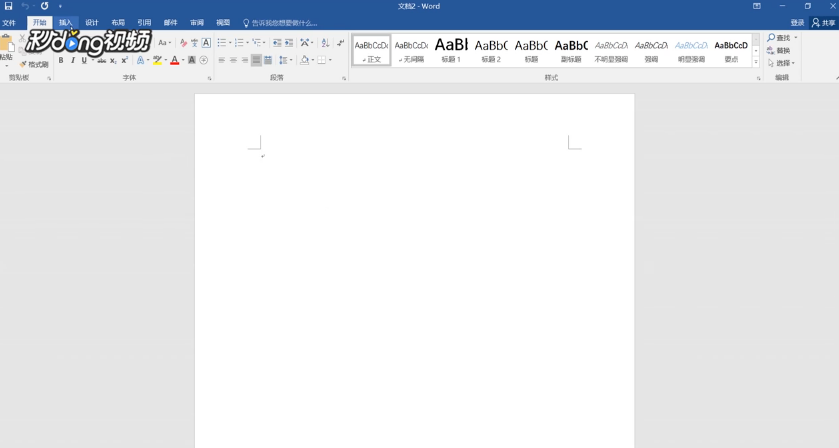
Task: Click the Align Right icon
Action: click(x=245, y=60)
